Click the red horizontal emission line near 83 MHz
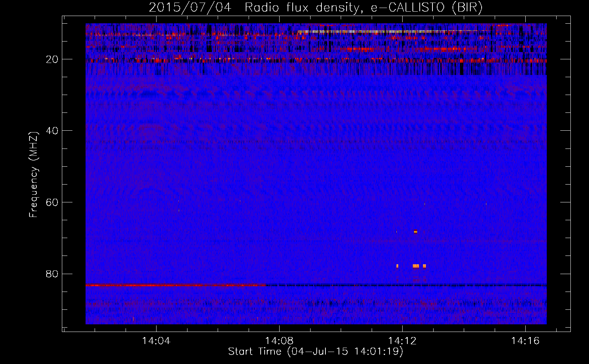This screenshot has height=364, width=589. point(175,285)
